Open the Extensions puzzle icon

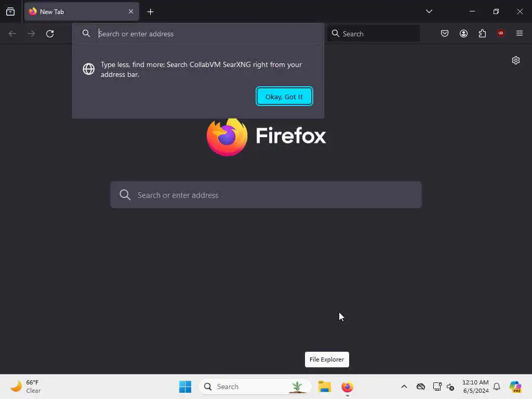(x=482, y=33)
